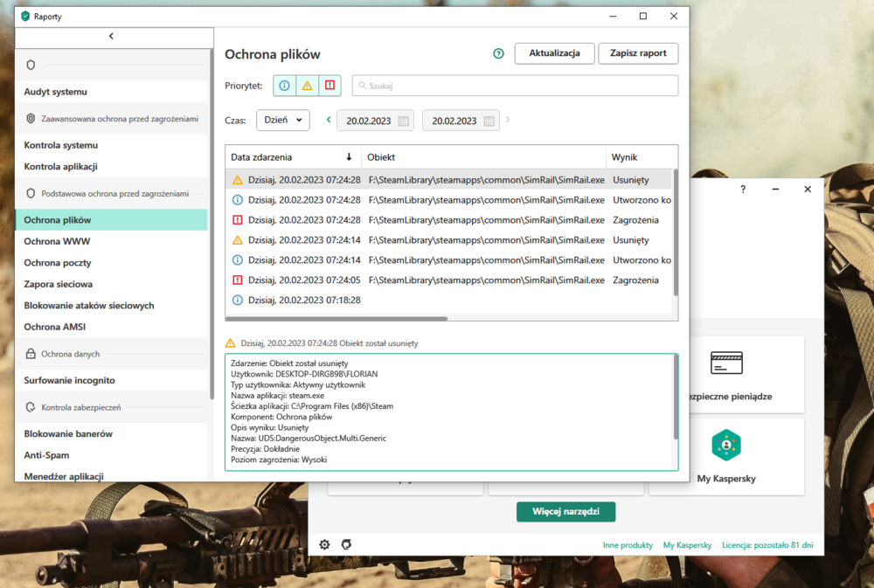Open the My Kaspersky hexagon tile
This screenshot has height=588, width=874.
[725, 445]
